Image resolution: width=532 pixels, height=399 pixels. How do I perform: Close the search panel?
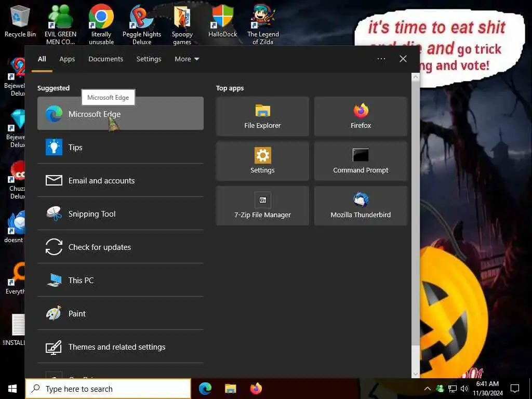point(403,59)
